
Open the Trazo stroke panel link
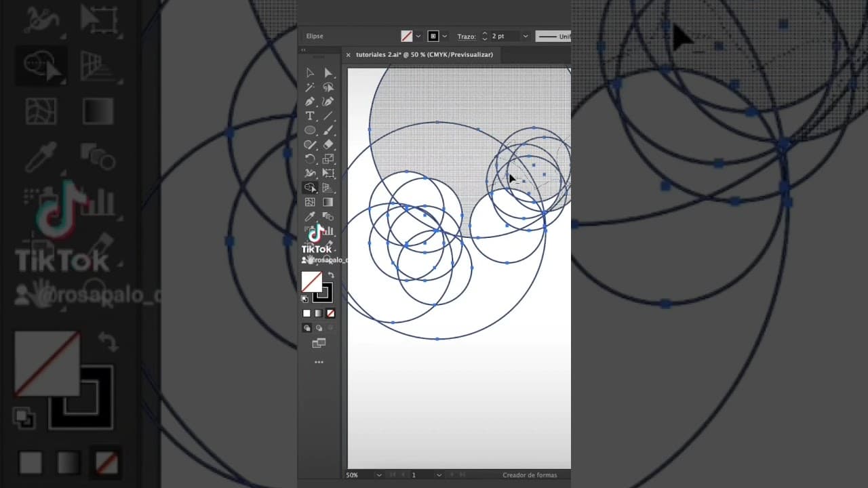point(467,36)
